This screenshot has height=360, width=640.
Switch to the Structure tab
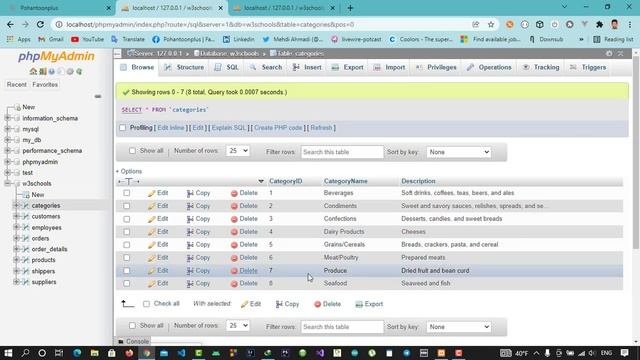pos(184,67)
